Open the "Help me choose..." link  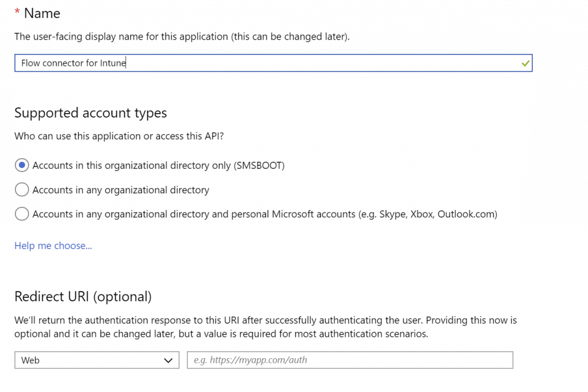click(53, 246)
